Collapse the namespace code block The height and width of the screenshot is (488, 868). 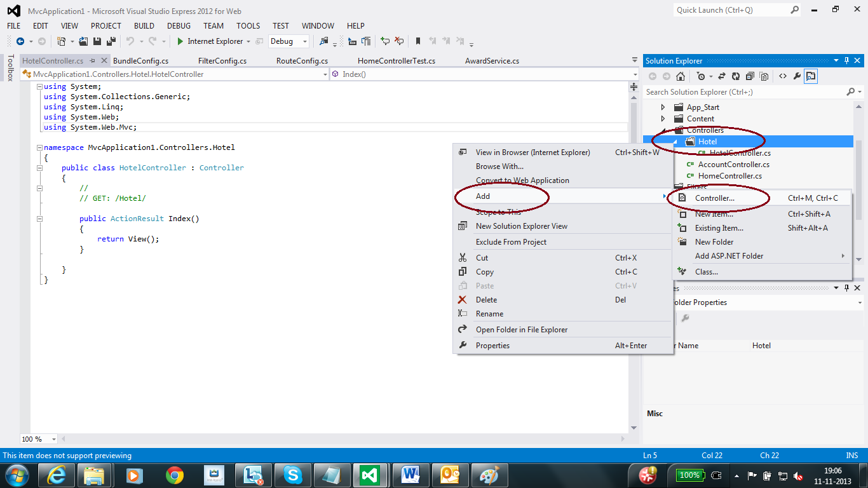tap(39, 147)
